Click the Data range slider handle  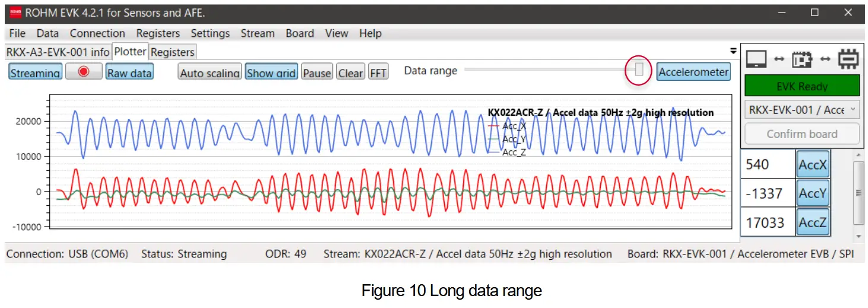click(x=639, y=70)
